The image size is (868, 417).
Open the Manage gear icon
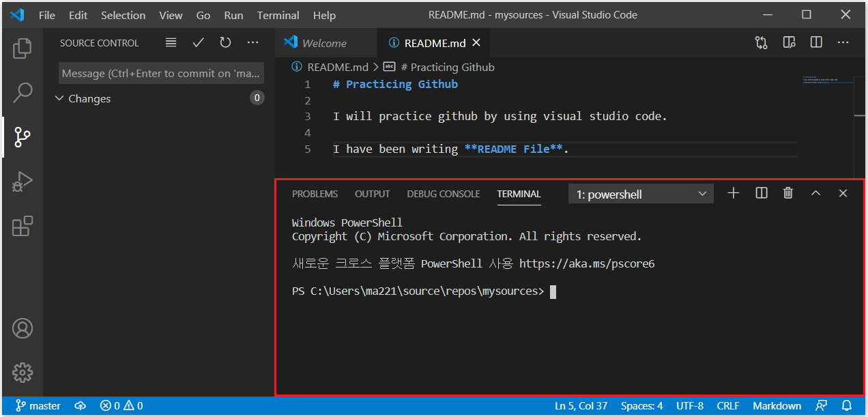tap(23, 373)
